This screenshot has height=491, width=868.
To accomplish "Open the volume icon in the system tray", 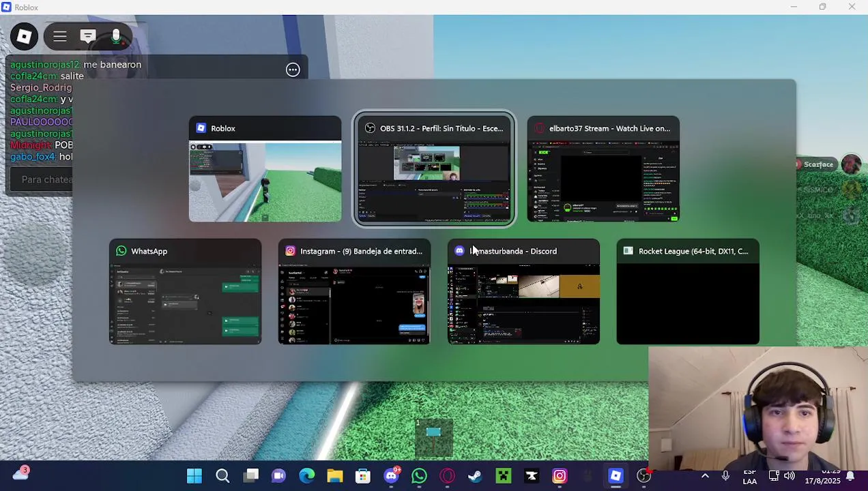I will click(790, 476).
